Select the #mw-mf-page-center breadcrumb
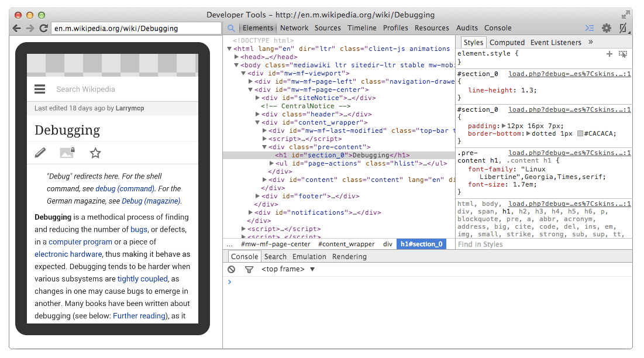 [x=275, y=245]
